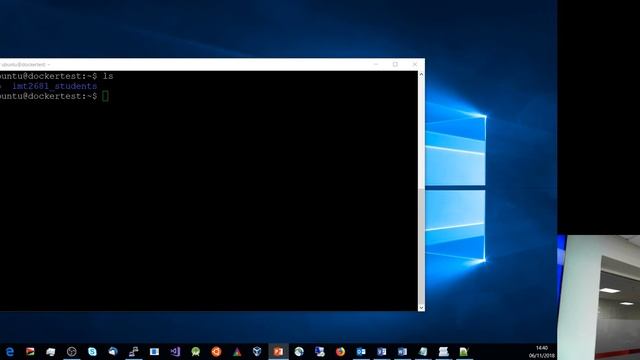The width and height of the screenshot is (640, 360).
Task: Open the Visual Studio taskbar icon
Action: pos(175,351)
